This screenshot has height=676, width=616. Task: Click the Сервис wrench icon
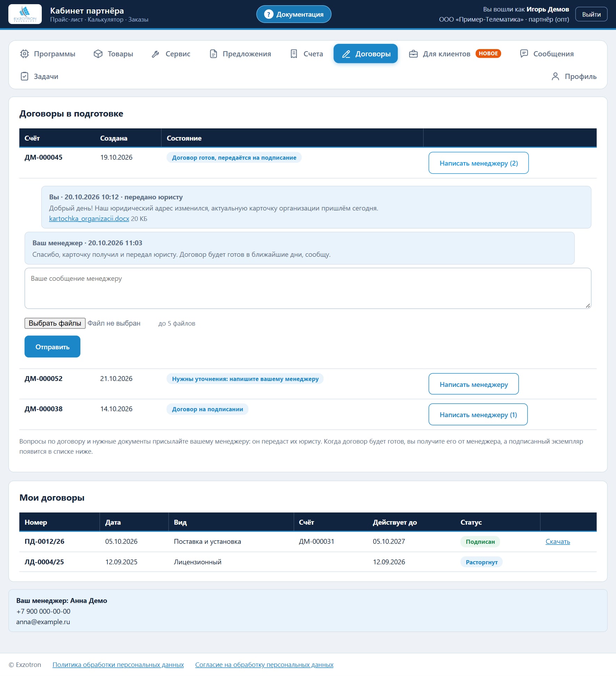pos(156,54)
